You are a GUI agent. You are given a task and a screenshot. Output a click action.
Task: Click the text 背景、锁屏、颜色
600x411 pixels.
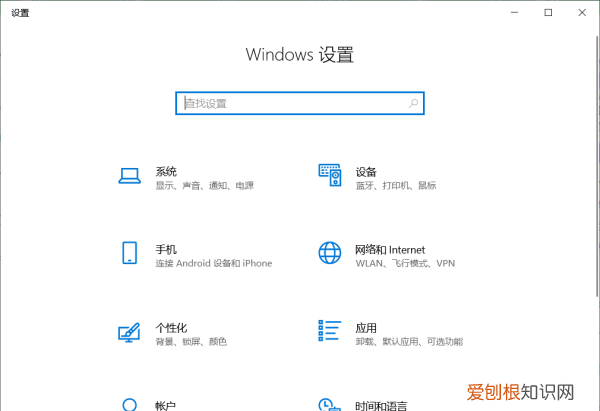191,341
